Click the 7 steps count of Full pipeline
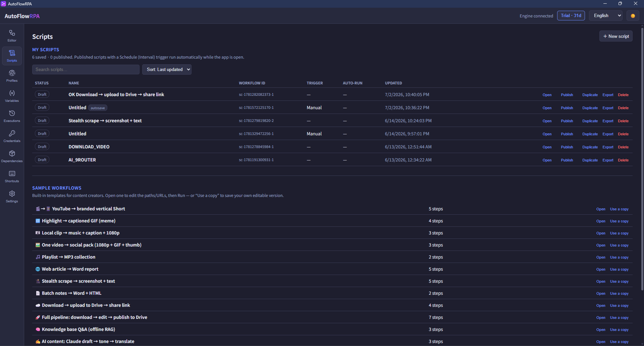 coord(436,317)
